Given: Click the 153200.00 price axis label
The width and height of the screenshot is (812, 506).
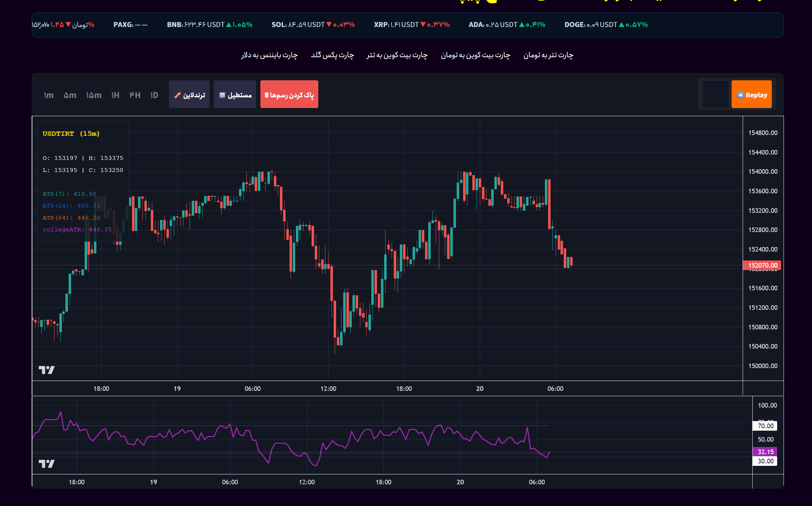Looking at the screenshot, I should pyautogui.click(x=763, y=211).
